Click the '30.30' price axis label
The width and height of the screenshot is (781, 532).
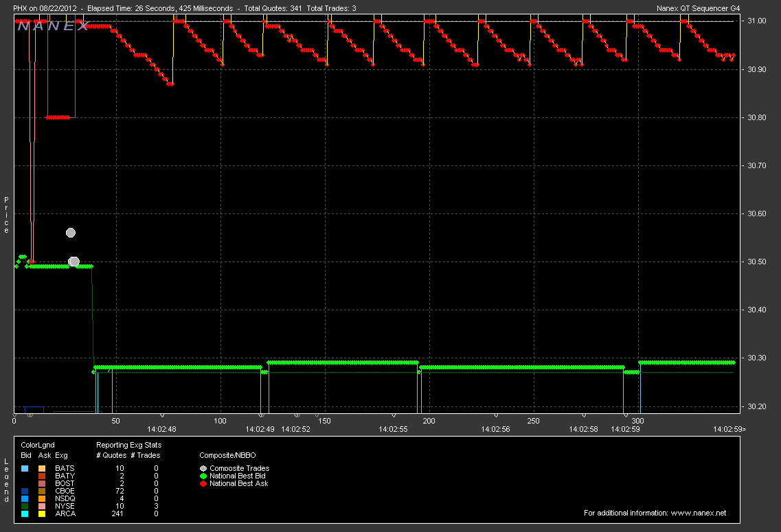[x=757, y=358]
